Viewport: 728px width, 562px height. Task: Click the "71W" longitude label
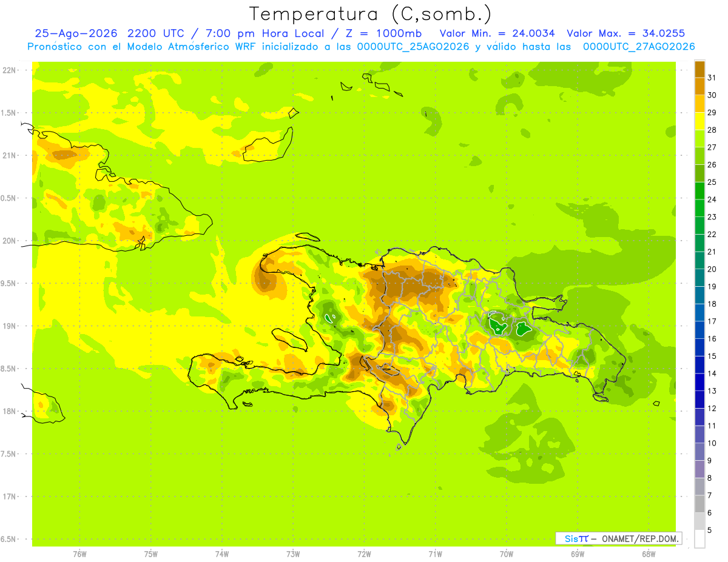click(x=435, y=554)
